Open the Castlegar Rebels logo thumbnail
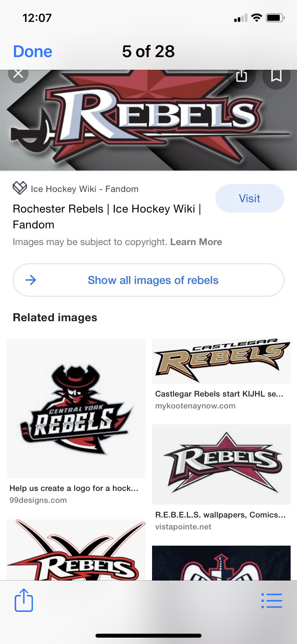This screenshot has height=644, width=297. (x=221, y=361)
